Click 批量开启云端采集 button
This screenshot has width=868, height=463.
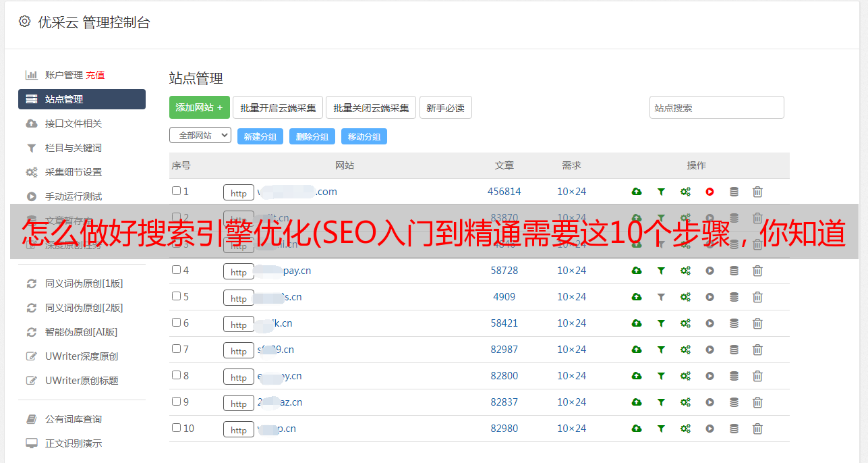[279, 107]
